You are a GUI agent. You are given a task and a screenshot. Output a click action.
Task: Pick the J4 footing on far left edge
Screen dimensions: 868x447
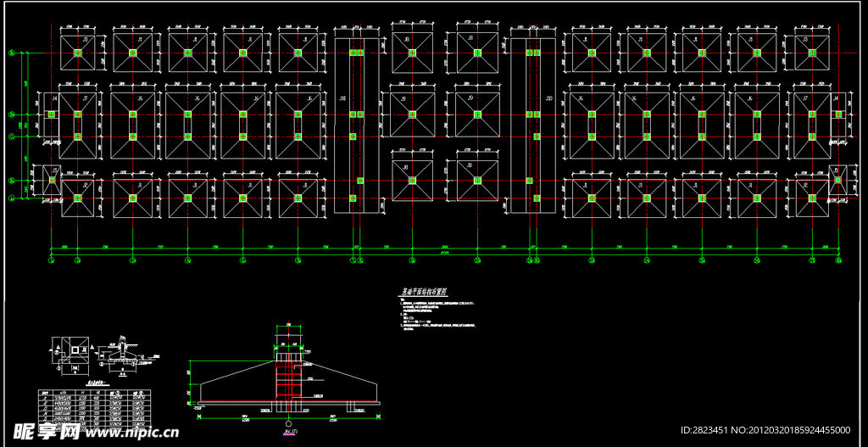pos(51,115)
